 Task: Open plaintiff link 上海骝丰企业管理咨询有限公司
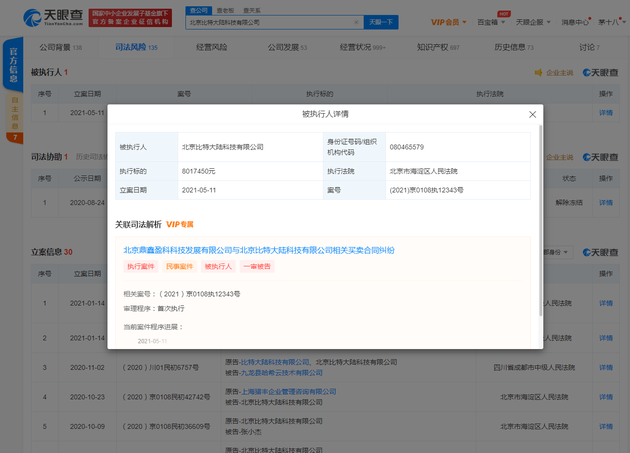click(x=288, y=392)
